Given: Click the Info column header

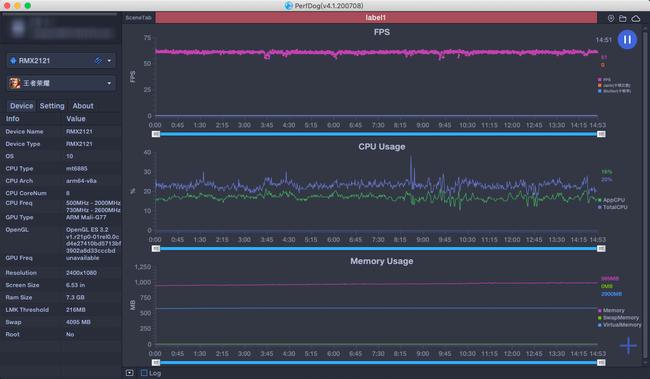Looking at the screenshot, I should 12,119.
